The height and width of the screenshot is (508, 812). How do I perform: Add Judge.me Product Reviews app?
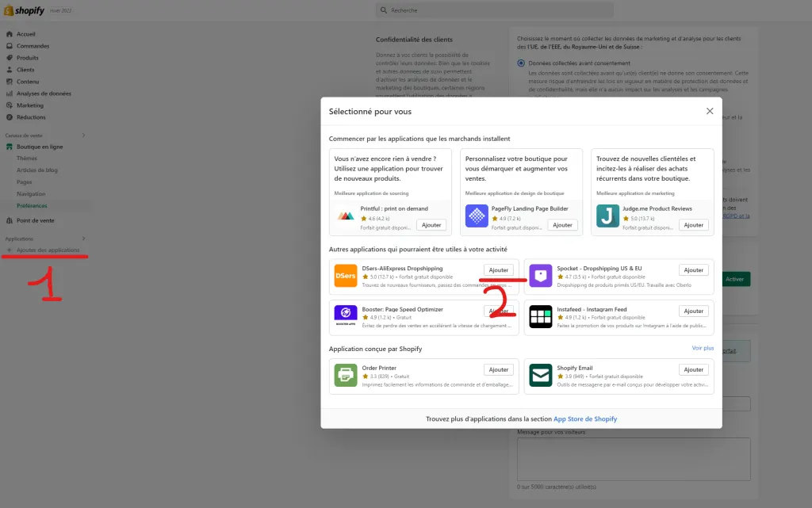(693, 225)
